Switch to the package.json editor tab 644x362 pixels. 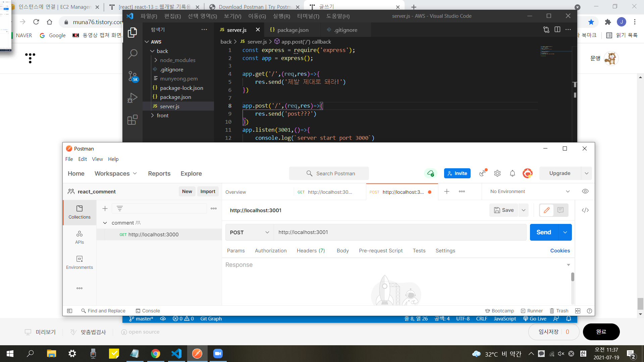click(292, 30)
